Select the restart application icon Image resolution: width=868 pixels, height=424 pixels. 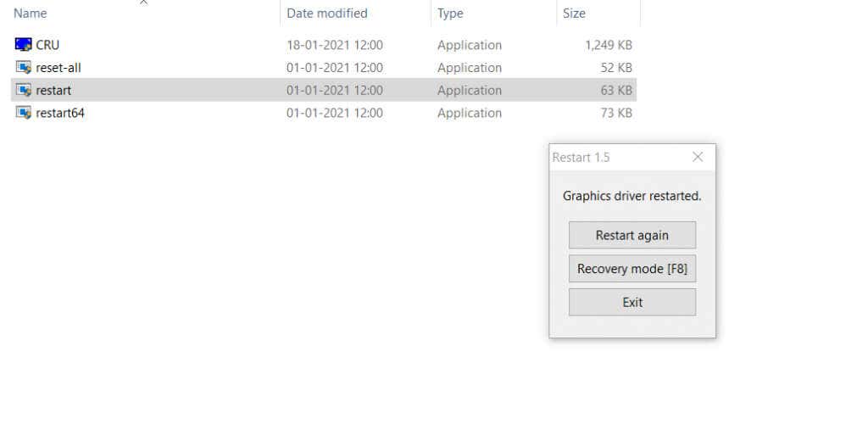click(23, 90)
